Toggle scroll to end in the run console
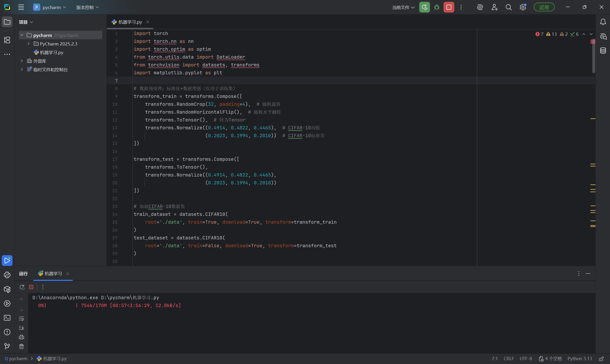 21,328
